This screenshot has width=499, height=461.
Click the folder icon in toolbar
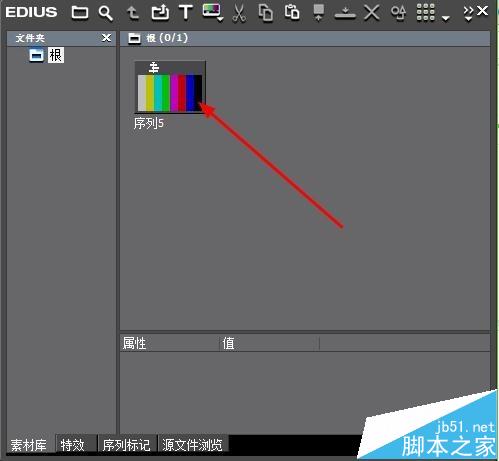[80, 13]
